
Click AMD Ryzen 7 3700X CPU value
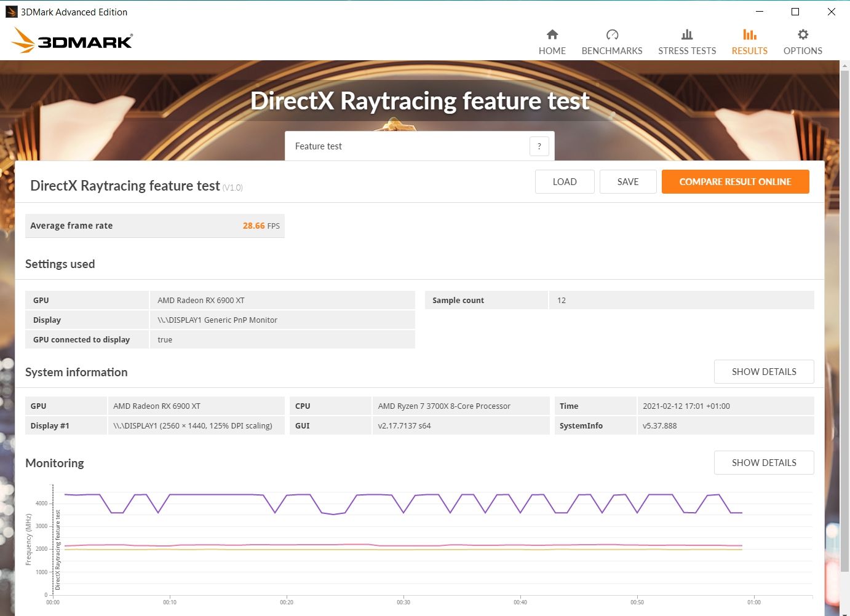point(444,406)
